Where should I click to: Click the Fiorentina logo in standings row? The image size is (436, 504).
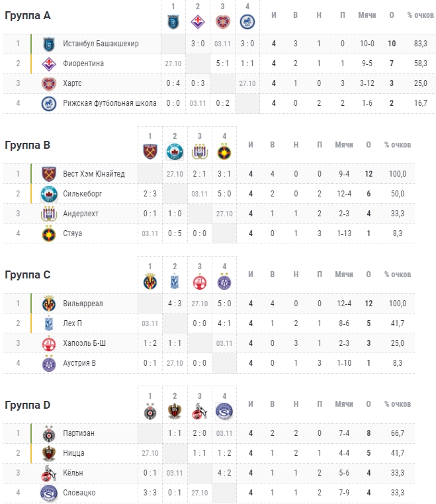click(x=49, y=63)
